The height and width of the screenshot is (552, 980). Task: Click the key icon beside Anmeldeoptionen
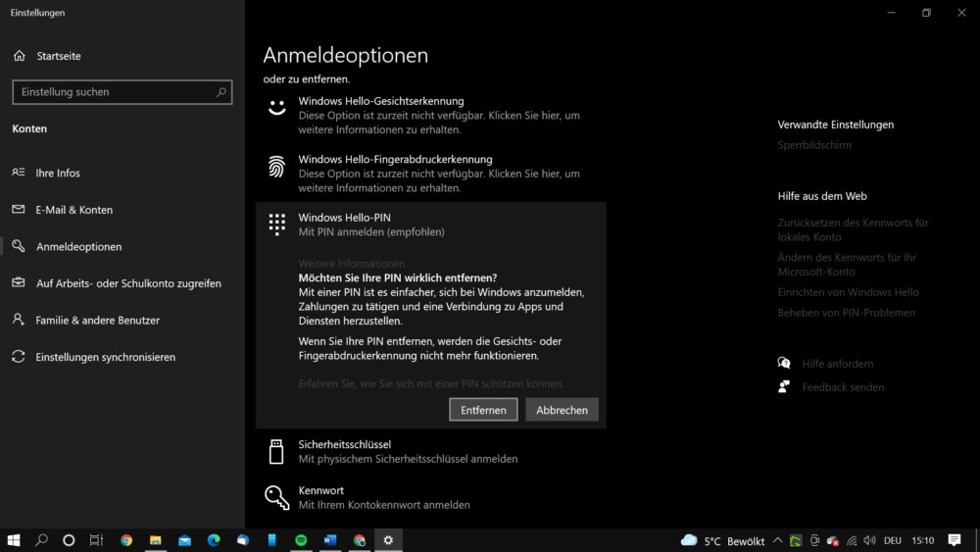[x=19, y=246]
